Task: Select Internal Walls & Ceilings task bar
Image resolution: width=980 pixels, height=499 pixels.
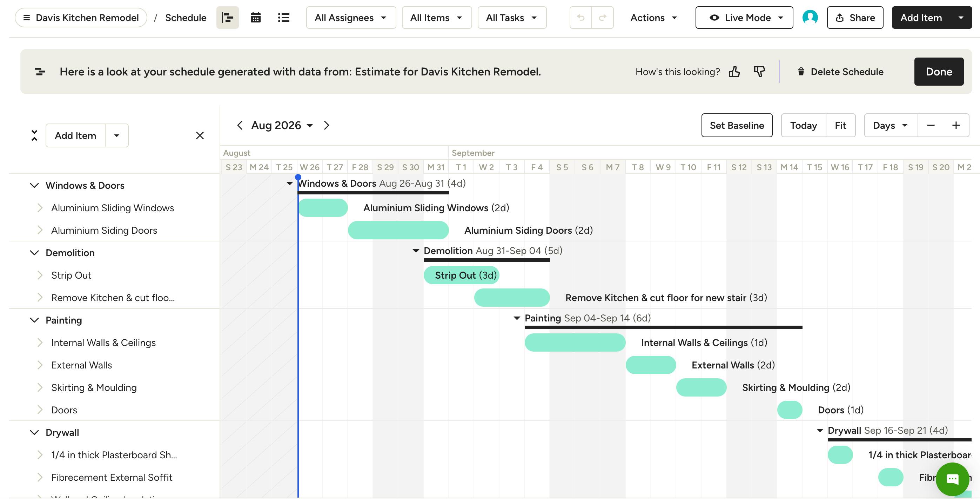Action: click(x=575, y=342)
